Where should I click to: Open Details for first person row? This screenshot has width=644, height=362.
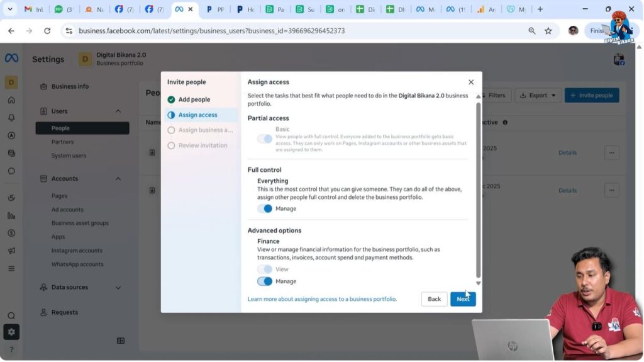pyautogui.click(x=568, y=152)
